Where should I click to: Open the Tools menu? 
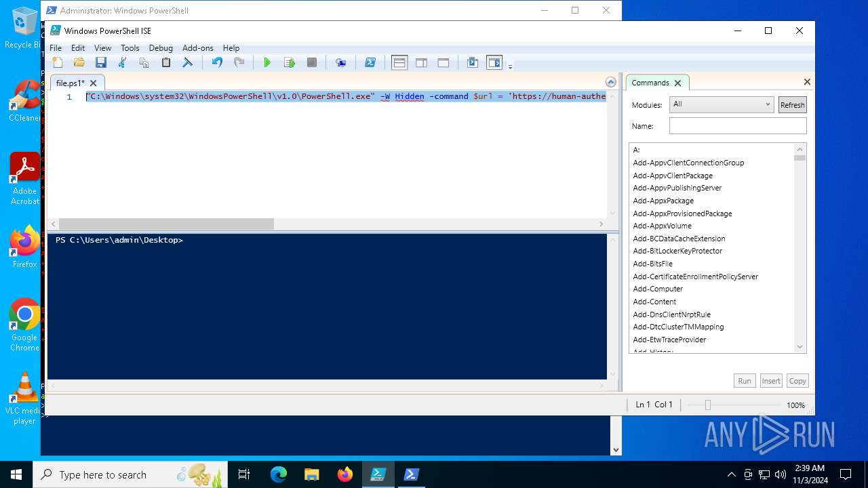click(130, 48)
